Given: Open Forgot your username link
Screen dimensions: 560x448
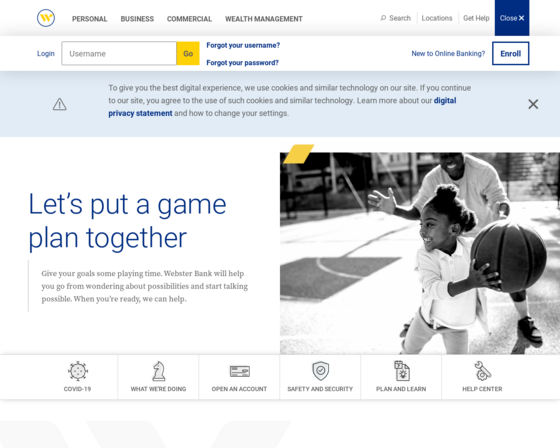Looking at the screenshot, I should 243,45.
